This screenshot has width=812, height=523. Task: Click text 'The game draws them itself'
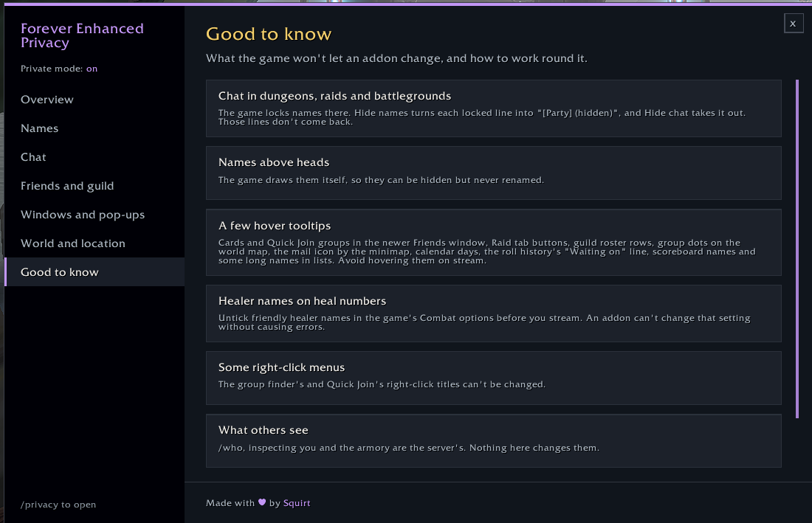coord(282,180)
